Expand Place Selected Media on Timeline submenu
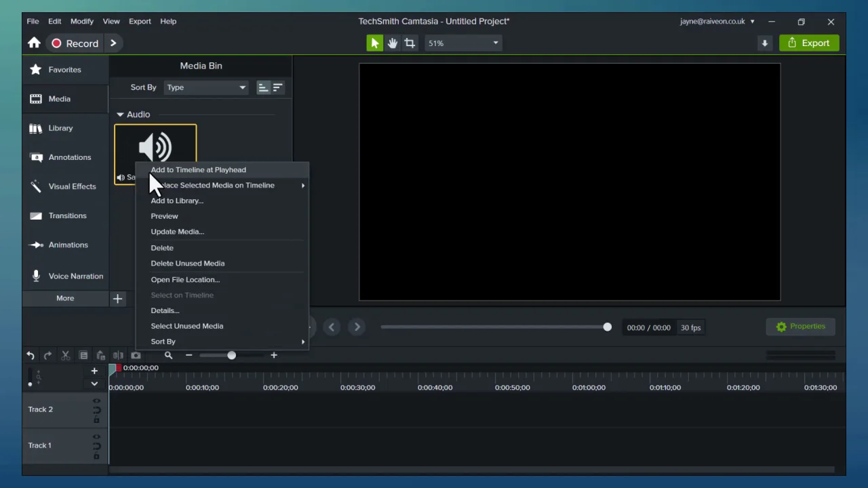The image size is (868, 488). (222, 185)
